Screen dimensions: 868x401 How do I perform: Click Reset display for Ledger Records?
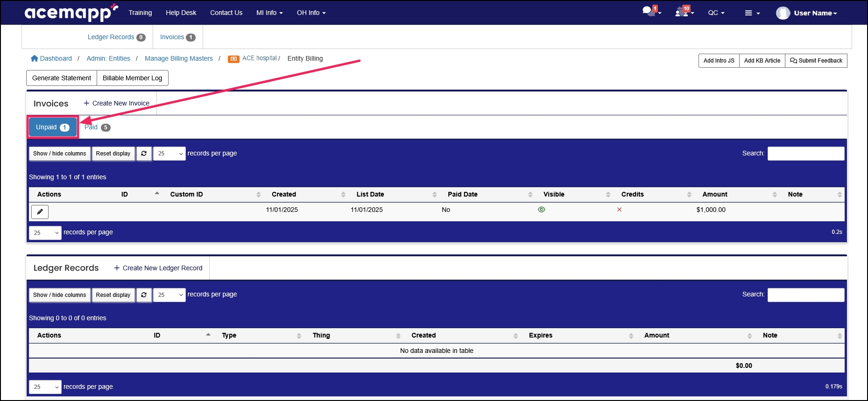pyautogui.click(x=113, y=295)
